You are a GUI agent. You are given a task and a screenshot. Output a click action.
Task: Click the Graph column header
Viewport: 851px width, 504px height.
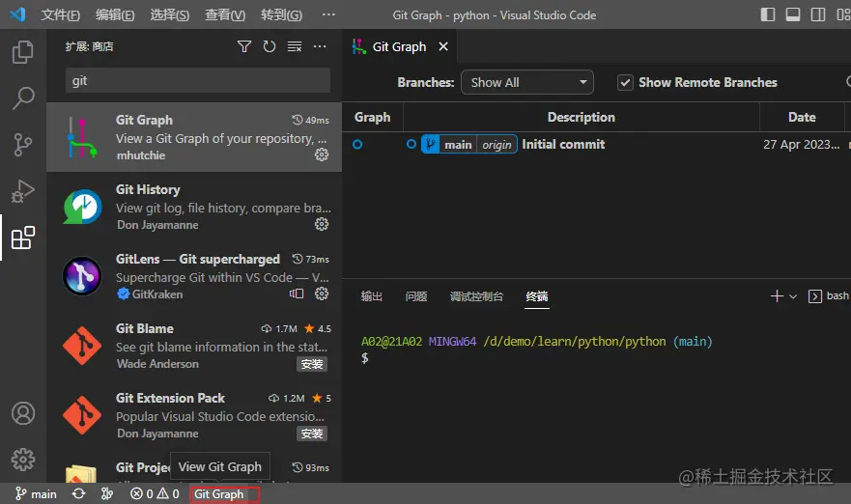372,117
